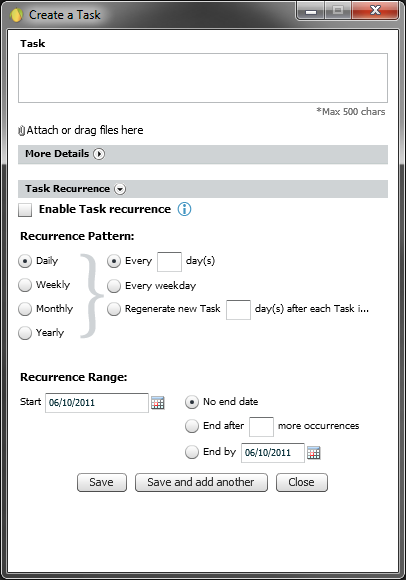The height and width of the screenshot is (580, 406).
Task: Open the Start date calendar picker
Action: pos(158,402)
